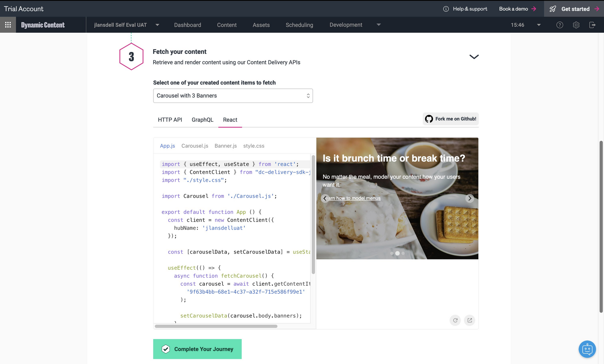Select the middle carousel dot indicator
This screenshot has height=364, width=604.
tap(398, 253)
